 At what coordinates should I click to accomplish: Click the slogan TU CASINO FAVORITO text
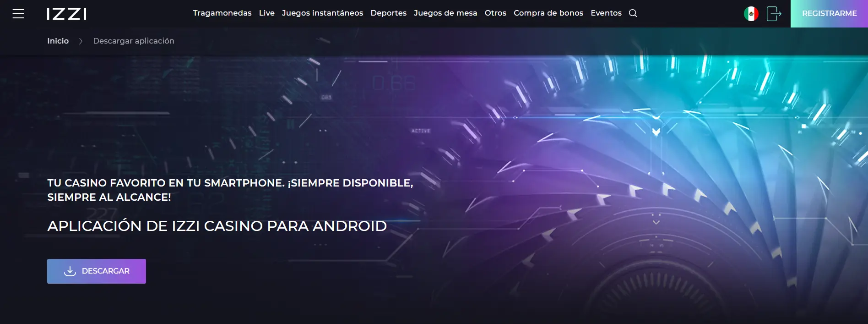pyautogui.click(x=230, y=190)
